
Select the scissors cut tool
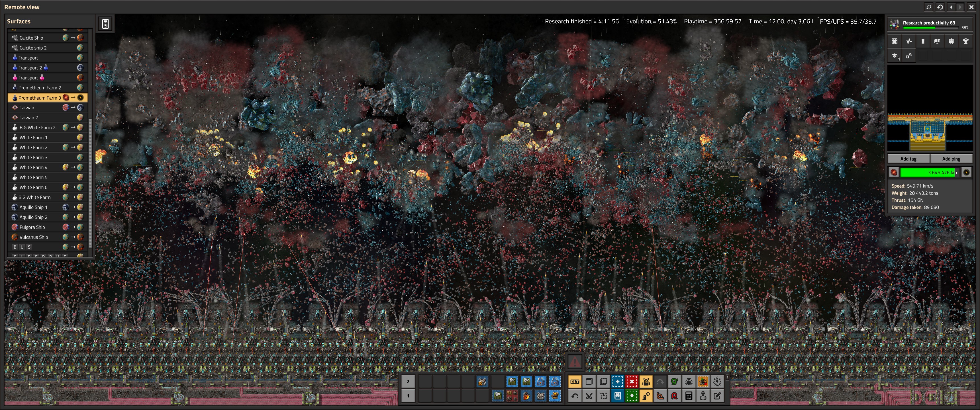click(x=589, y=396)
